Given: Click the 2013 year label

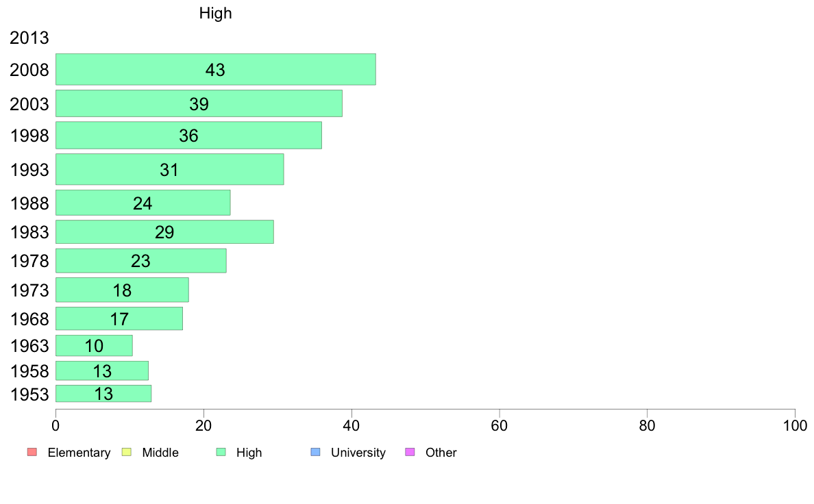Looking at the screenshot, I should (x=29, y=38).
